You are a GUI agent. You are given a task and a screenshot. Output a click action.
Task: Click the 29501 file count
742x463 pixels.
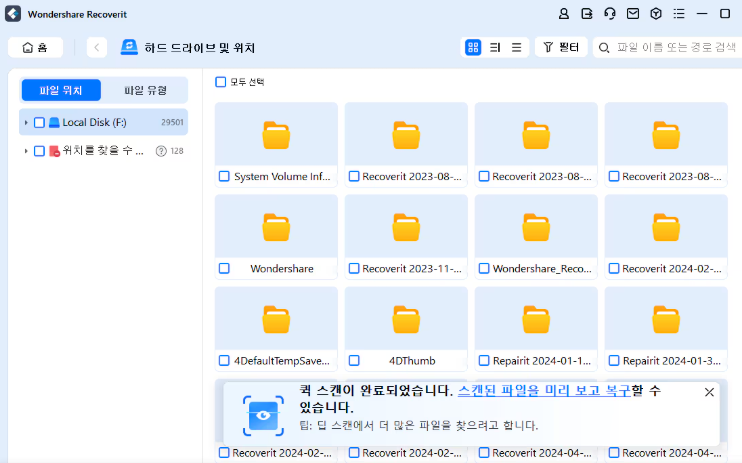click(172, 123)
